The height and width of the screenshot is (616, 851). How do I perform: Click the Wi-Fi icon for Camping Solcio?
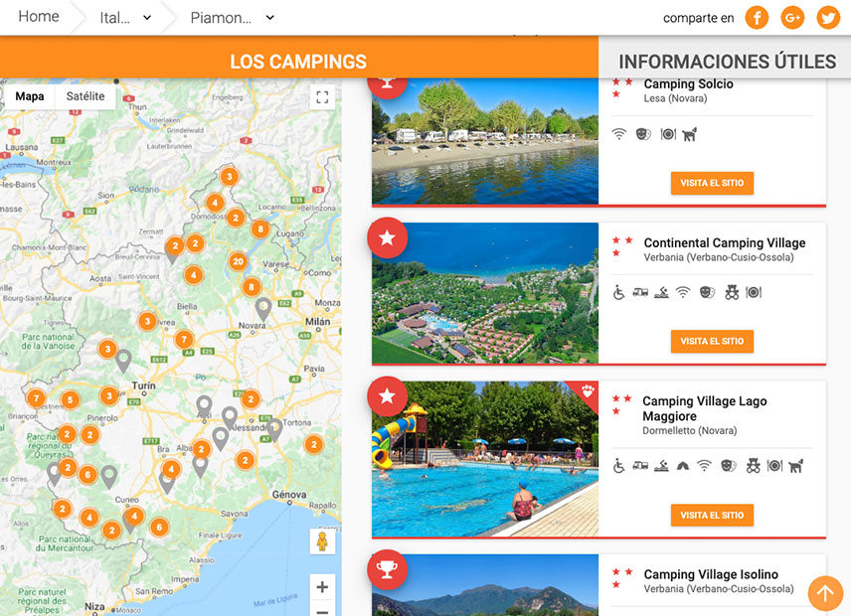pyautogui.click(x=618, y=134)
